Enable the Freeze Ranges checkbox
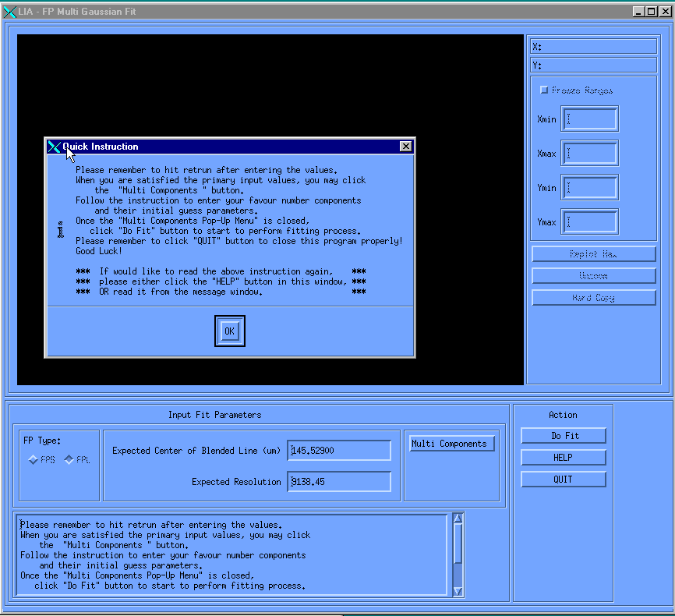675x616 pixels. [544, 90]
